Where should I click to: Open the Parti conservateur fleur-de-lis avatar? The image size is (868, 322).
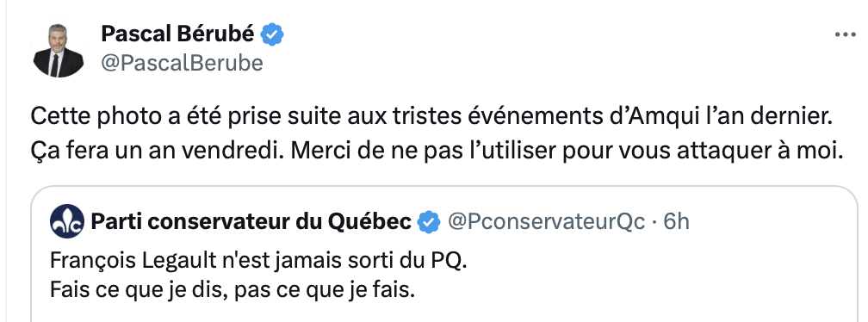[x=67, y=221]
